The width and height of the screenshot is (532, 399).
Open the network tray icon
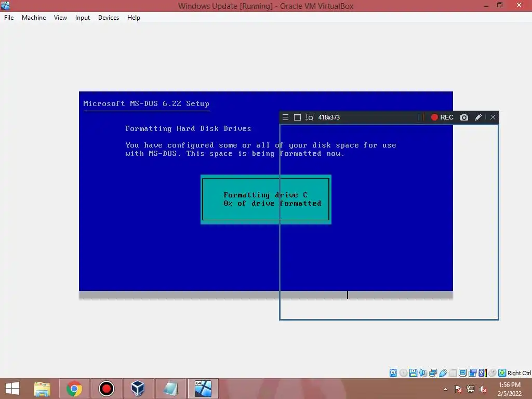(471, 389)
